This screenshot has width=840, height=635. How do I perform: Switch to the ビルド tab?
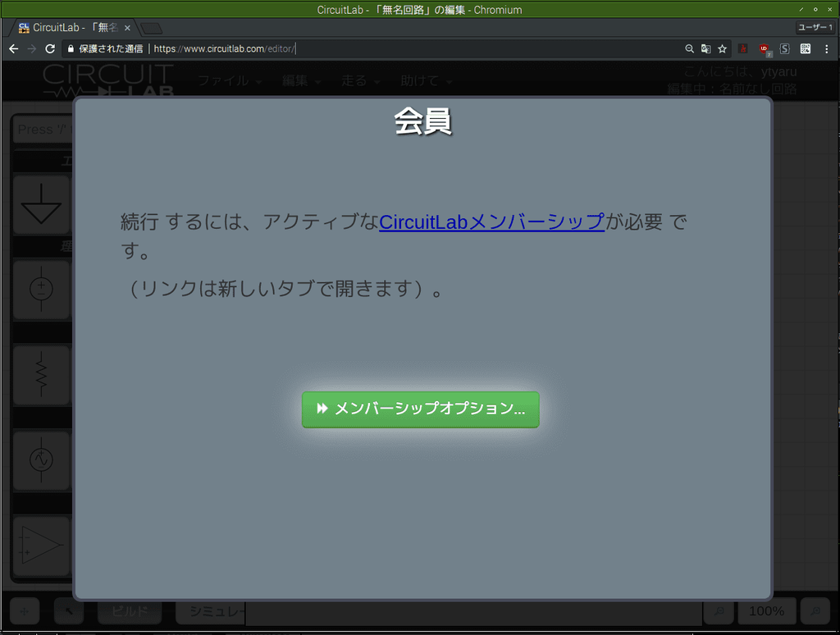coord(129,611)
